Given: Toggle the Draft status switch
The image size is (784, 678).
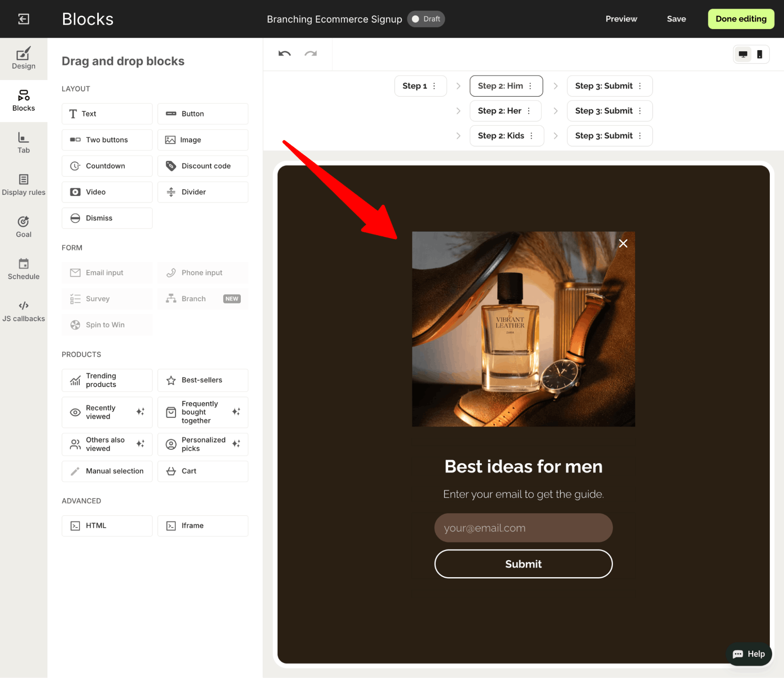Looking at the screenshot, I should coord(416,19).
